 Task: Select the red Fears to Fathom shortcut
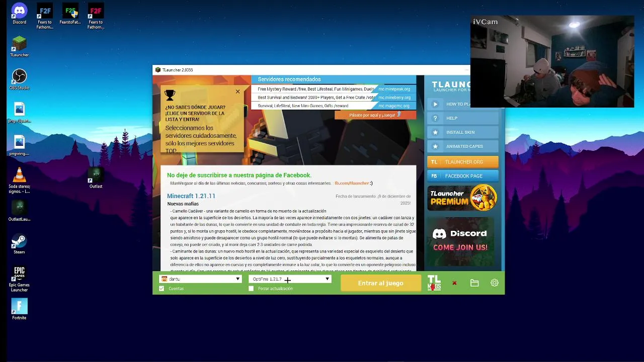coord(96,17)
